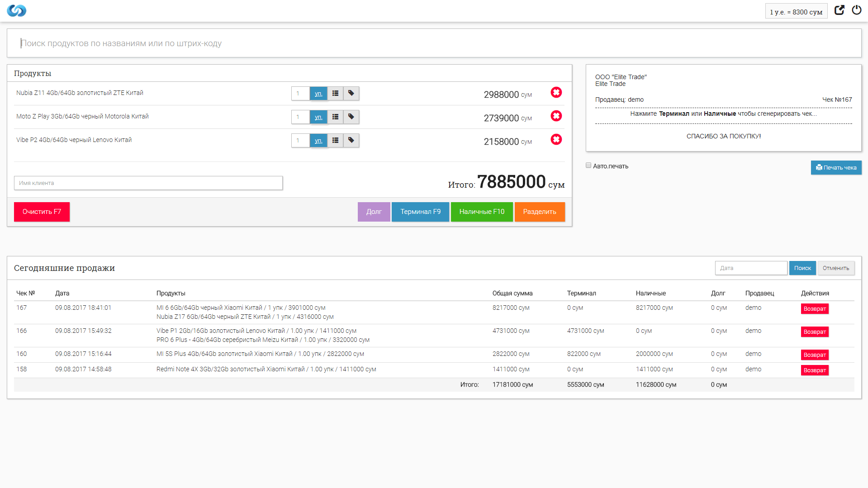The width and height of the screenshot is (868, 488).
Task: Click the Очистить F7 button
Action: point(42,212)
